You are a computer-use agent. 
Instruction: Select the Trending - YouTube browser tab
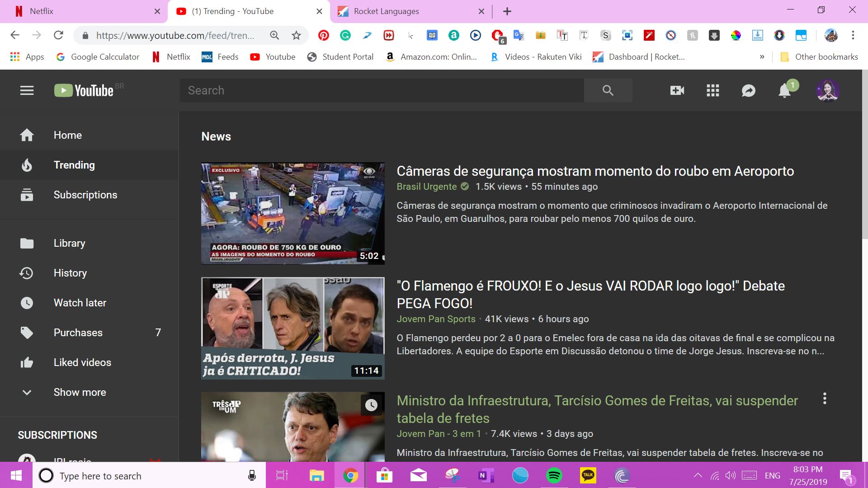(249, 11)
